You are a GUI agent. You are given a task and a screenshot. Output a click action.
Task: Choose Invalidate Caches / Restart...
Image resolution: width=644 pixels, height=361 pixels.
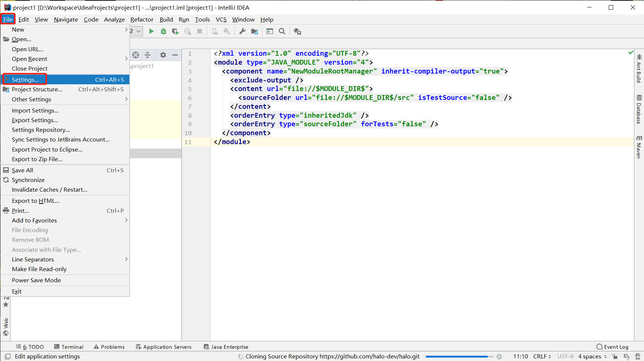[x=65, y=189]
